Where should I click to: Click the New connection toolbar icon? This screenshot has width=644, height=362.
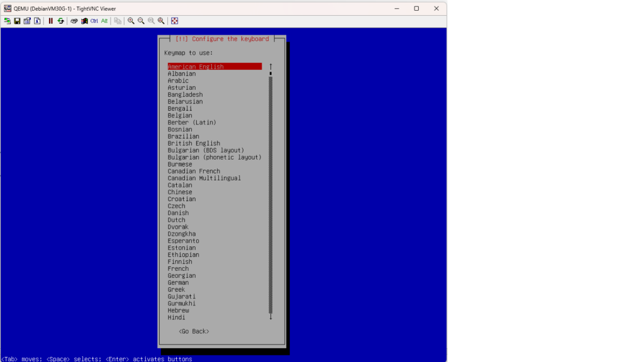pyautogui.click(x=8, y=21)
